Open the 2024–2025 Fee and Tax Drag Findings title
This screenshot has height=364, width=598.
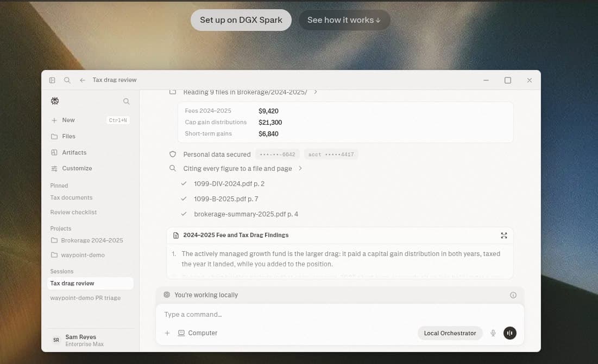(236, 235)
